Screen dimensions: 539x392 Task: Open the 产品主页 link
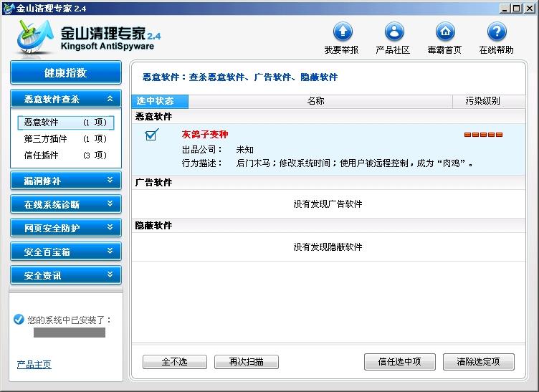(x=34, y=364)
